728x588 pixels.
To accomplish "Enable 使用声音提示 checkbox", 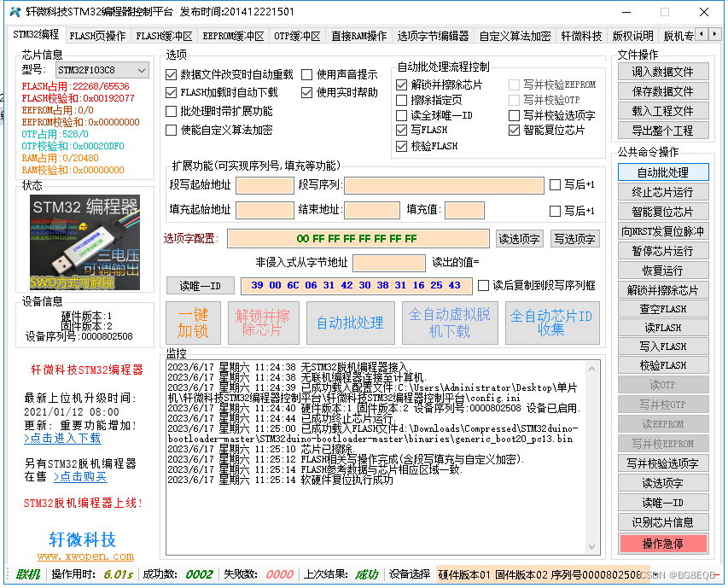I will coord(307,75).
